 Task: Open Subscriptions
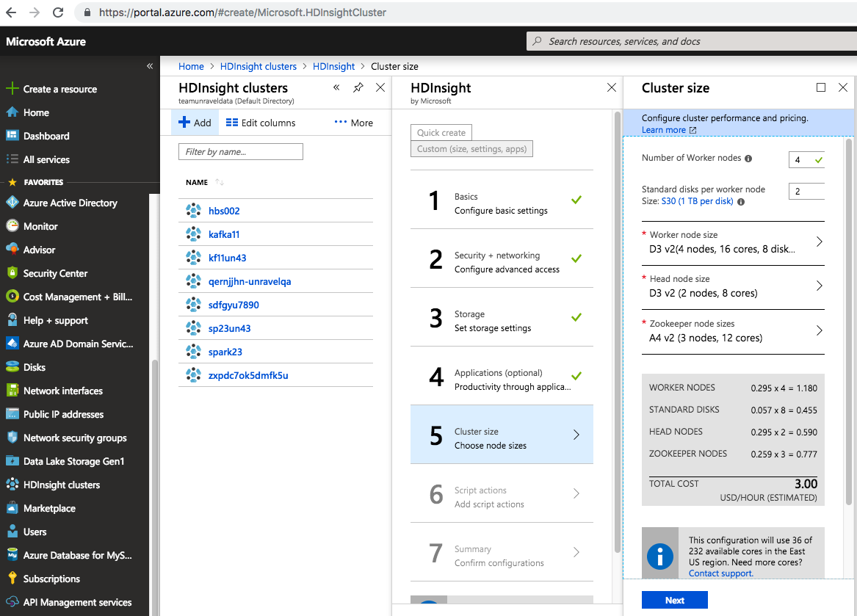[x=51, y=579]
